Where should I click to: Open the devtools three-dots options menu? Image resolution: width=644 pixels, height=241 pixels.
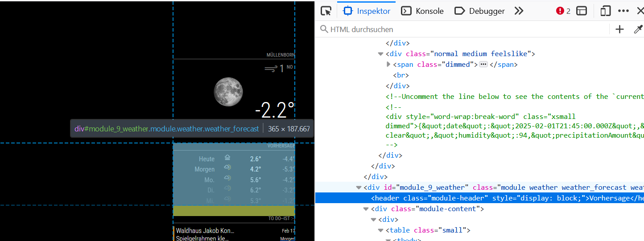coord(623,11)
